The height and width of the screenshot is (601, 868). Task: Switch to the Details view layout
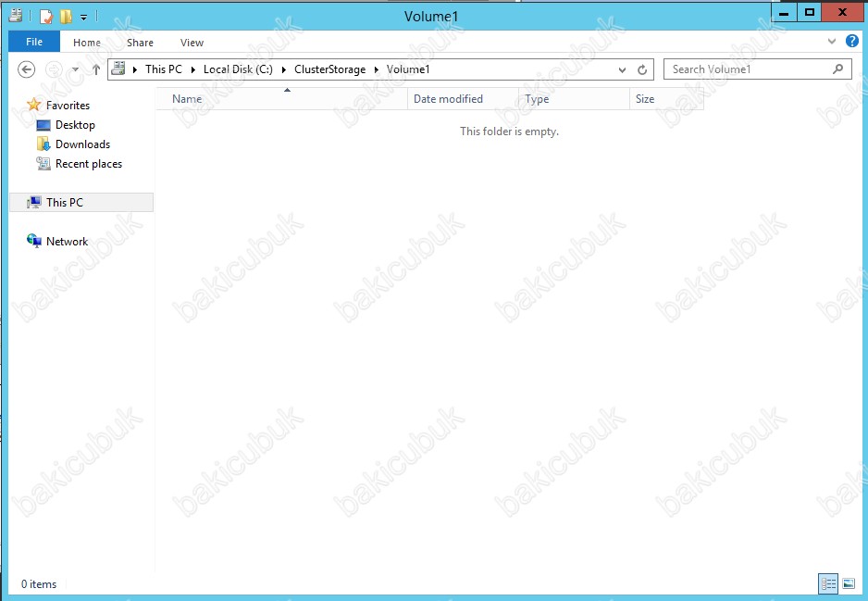828,583
